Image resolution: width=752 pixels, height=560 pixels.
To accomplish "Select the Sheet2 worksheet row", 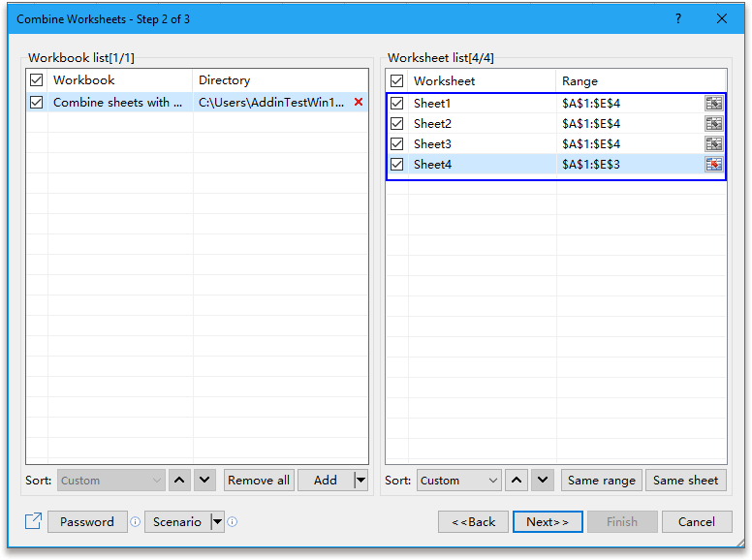I will 556,124.
